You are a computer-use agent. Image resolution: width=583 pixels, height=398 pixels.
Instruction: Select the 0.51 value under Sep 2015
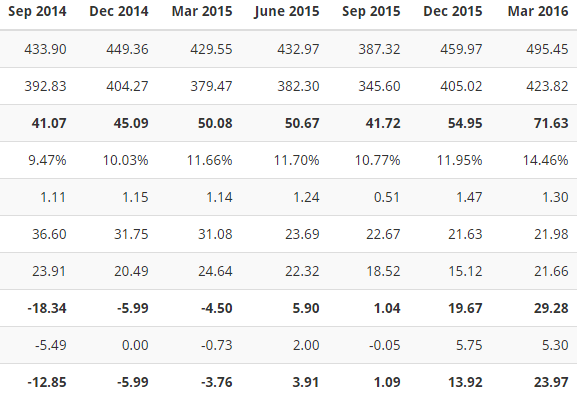387,197
